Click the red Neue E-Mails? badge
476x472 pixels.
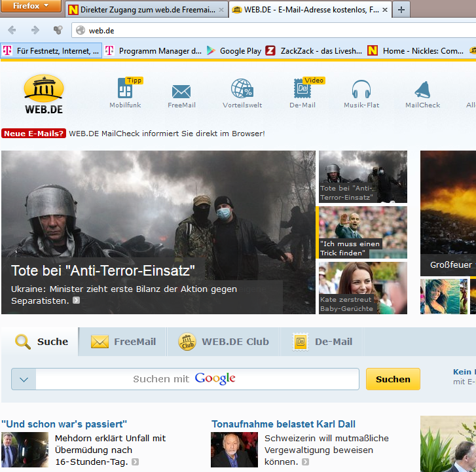click(x=33, y=134)
